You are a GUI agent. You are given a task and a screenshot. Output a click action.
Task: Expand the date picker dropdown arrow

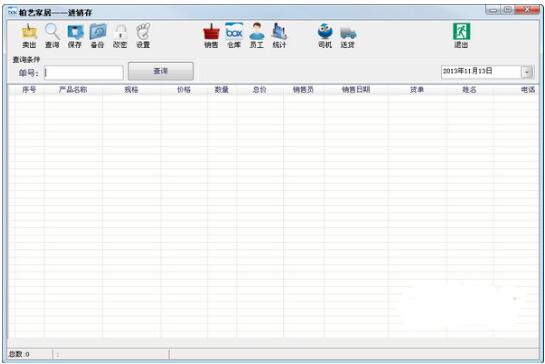(527, 72)
